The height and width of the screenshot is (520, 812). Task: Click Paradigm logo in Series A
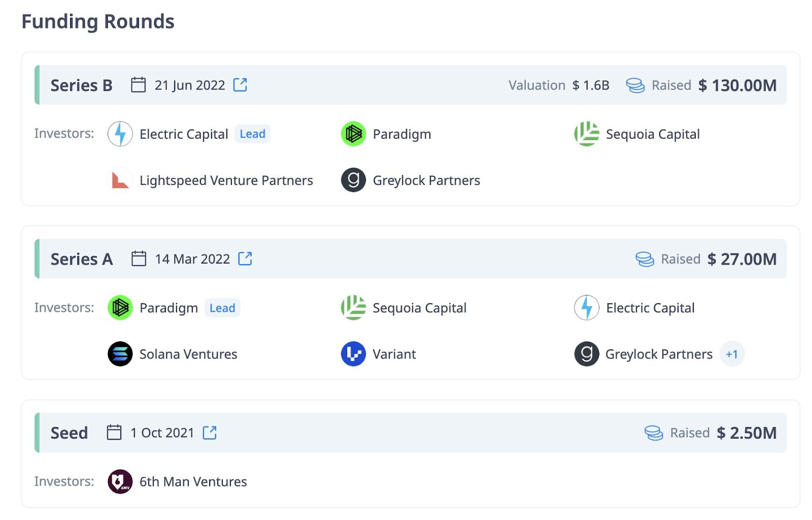click(120, 308)
